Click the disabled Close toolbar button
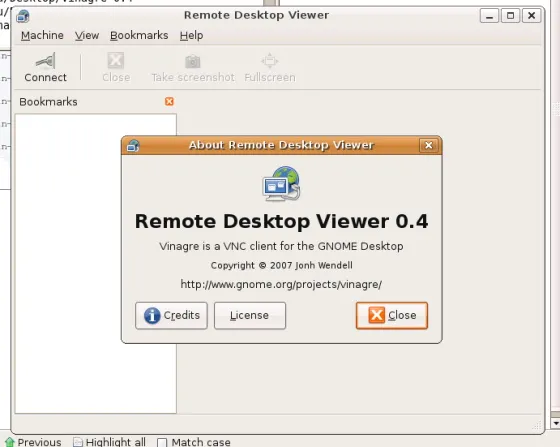Image resolution: width=560 pixels, height=447 pixels. [x=116, y=67]
